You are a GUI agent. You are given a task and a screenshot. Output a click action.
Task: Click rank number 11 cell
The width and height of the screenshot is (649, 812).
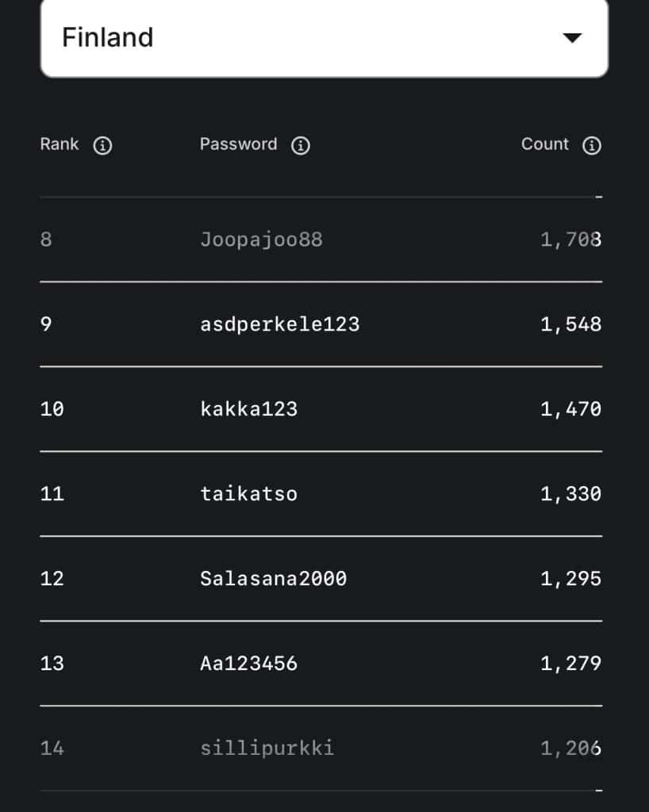[x=52, y=494]
